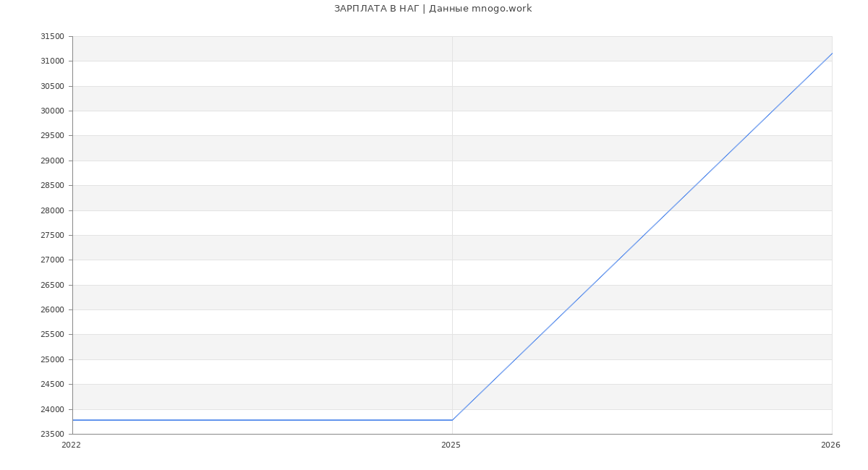The width and height of the screenshot is (868, 470).
Task: Select the 30000 y-axis label
Action: coord(52,111)
